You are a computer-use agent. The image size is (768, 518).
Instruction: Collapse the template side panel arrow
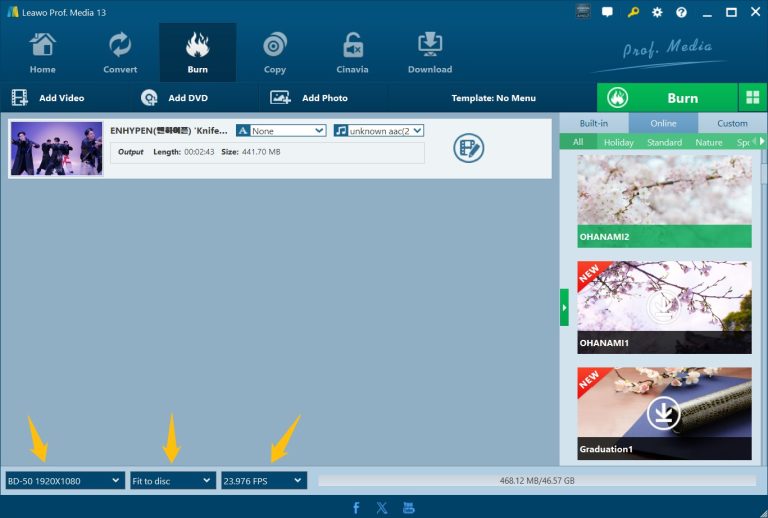pos(564,307)
